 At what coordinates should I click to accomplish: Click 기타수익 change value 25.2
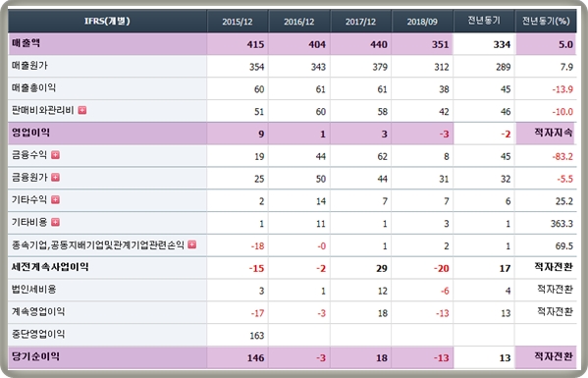tap(564, 201)
